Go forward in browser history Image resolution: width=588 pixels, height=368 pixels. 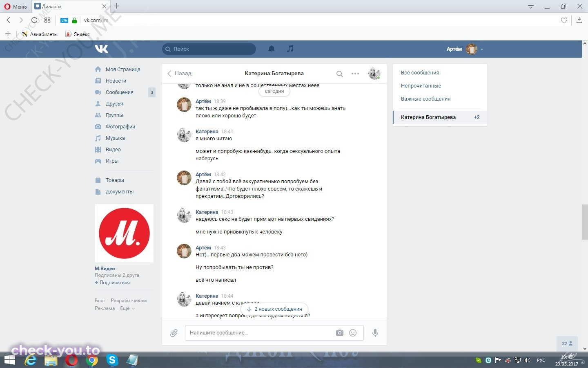[x=21, y=20]
